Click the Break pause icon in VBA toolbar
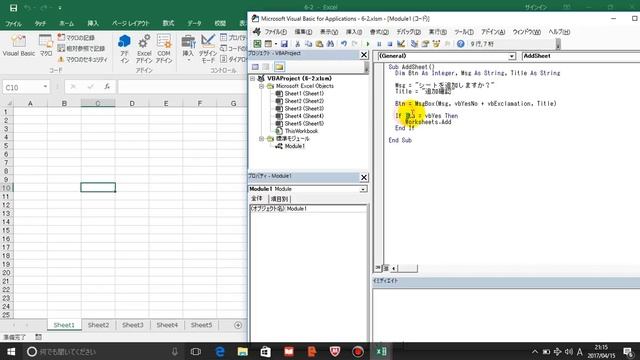The width and height of the screenshot is (640, 360). (x=379, y=44)
